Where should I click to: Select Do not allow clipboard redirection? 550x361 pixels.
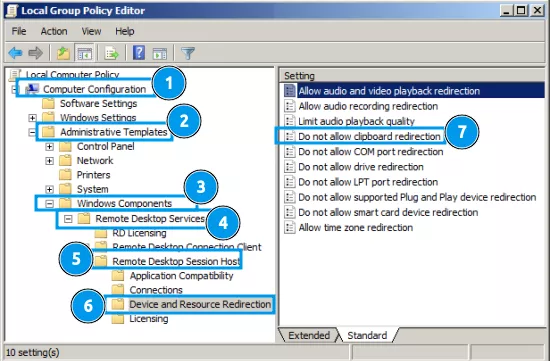point(369,136)
